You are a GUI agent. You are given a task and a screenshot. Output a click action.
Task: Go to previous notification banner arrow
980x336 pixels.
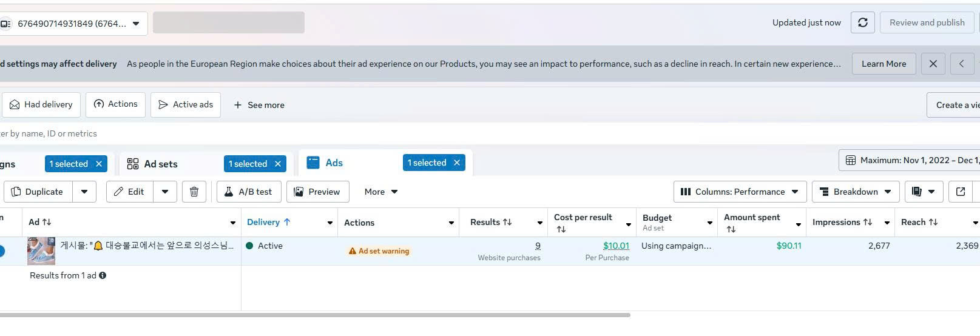click(962, 64)
